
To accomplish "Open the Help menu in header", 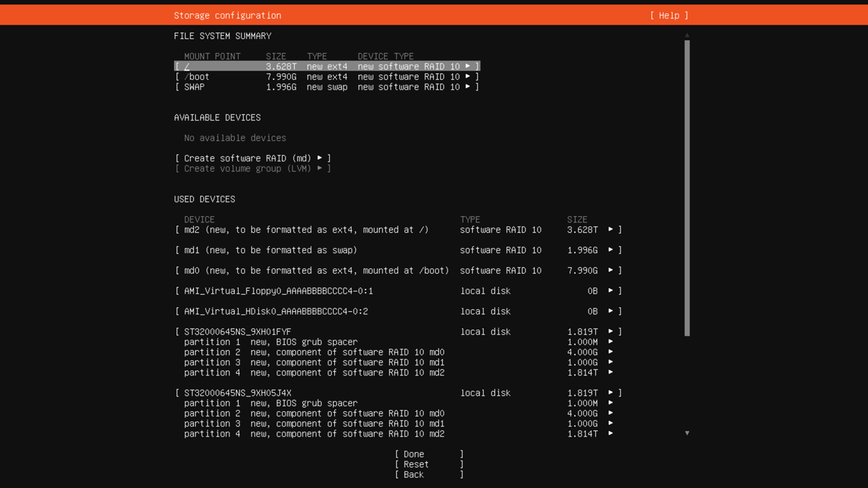I will pyautogui.click(x=669, y=16).
